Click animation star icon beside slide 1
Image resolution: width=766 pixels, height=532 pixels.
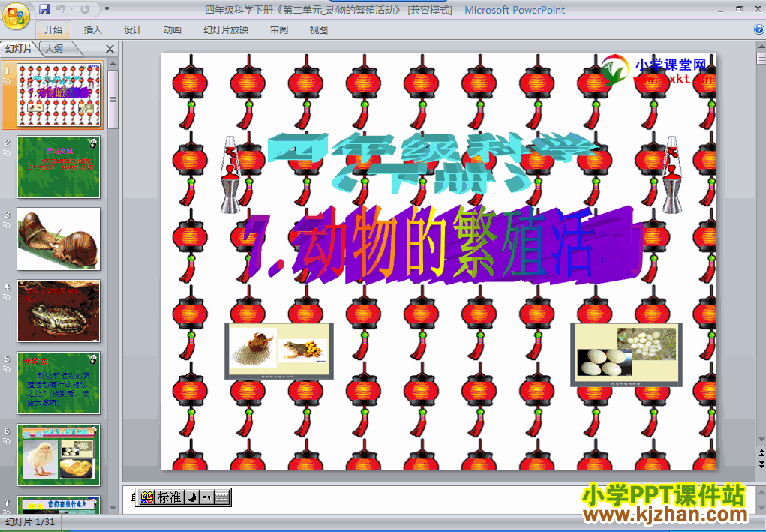pos(7,81)
